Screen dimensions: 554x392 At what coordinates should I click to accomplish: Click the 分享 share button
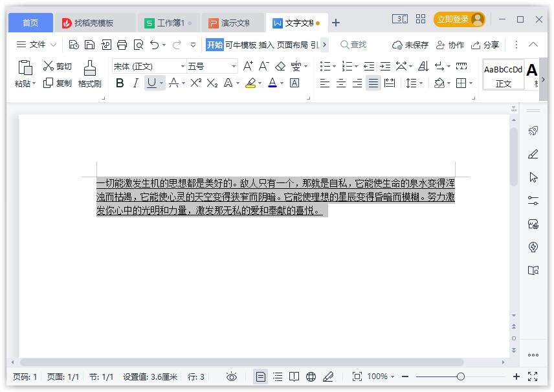[x=485, y=45]
